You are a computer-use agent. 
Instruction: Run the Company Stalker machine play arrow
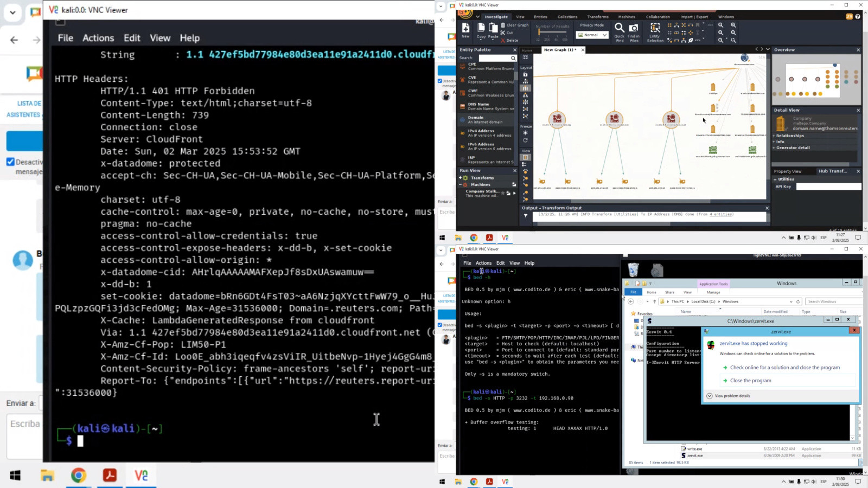(x=514, y=193)
